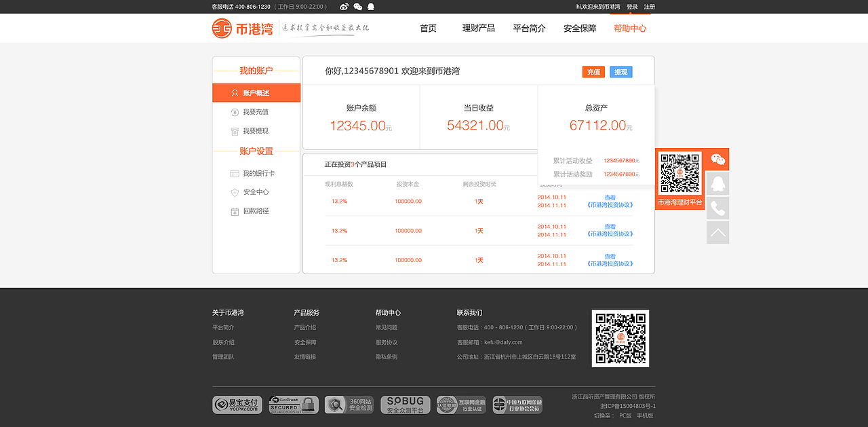Click the blue 提现 button

[x=620, y=72]
